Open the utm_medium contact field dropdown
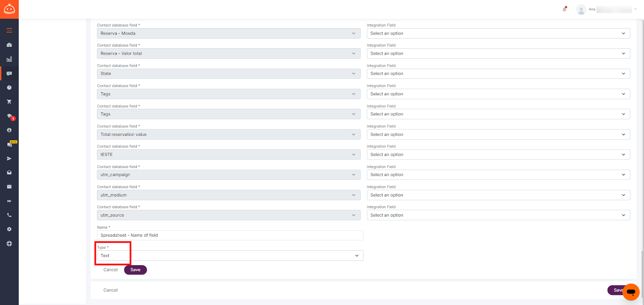Viewport: 644px width, 305px height. point(229,195)
